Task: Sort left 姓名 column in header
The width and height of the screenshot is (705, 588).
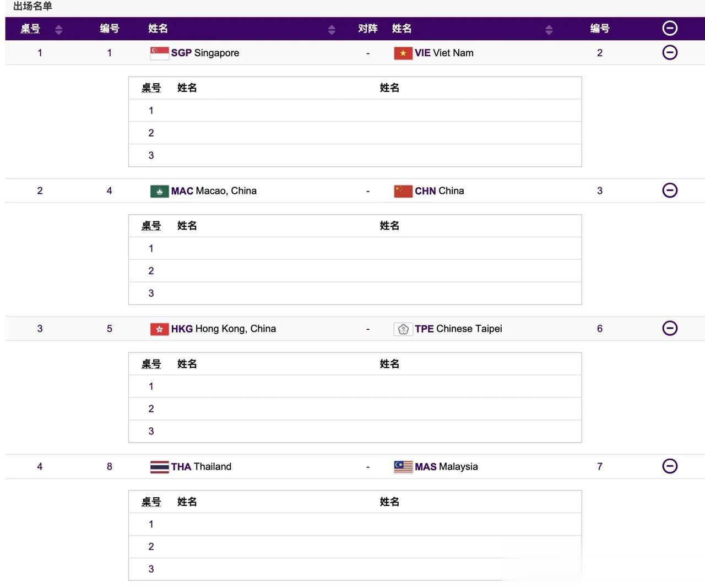Action: tap(332, 30)
